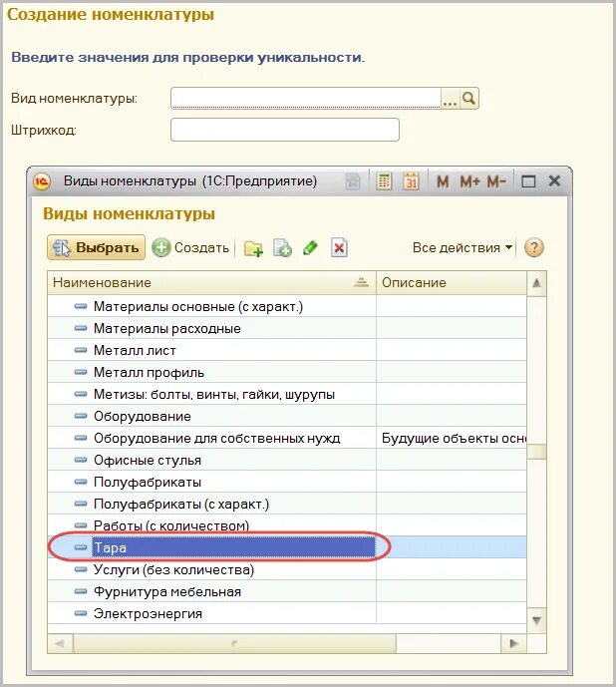Select row Услуги (без количества)
Viewport: 616px width, 687px height.
tap(286, 569)
